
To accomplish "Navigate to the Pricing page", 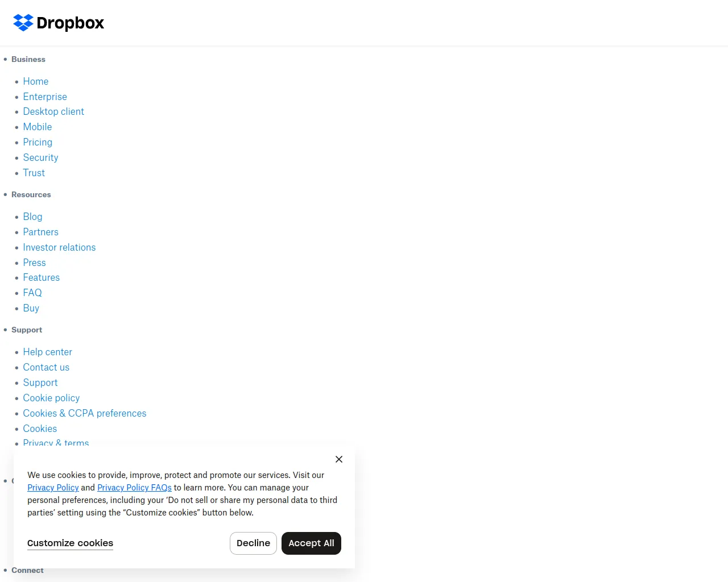I will (38, 142).
